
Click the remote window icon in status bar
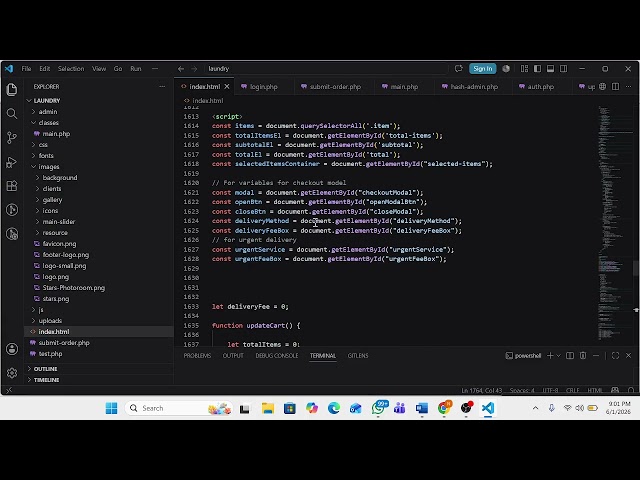[9, 390]
